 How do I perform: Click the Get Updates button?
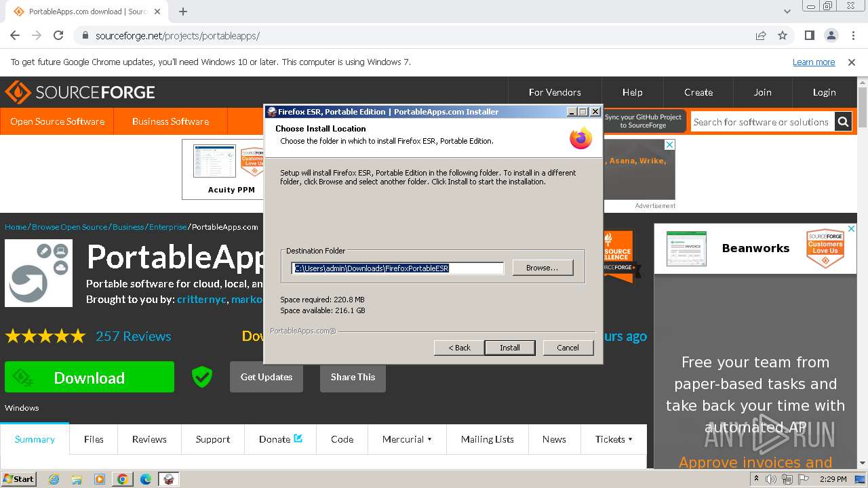coord(267,377)
